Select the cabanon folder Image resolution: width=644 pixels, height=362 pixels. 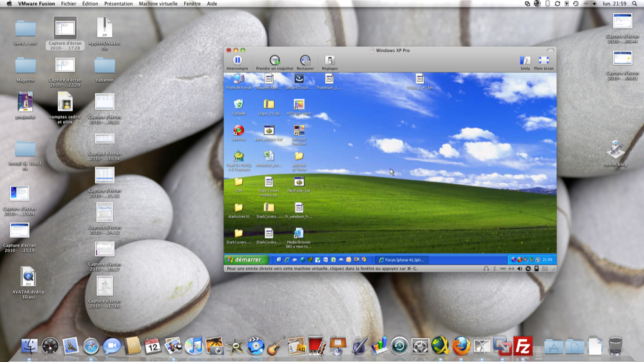105,66
